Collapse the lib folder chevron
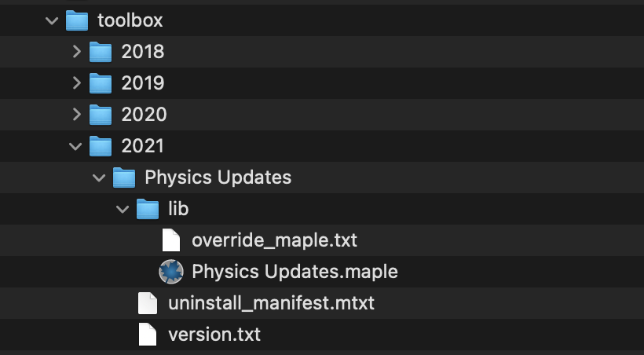 tap(123, 209)
